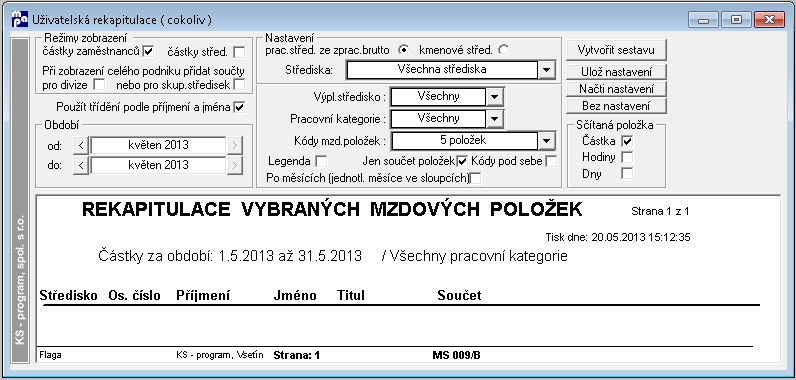This screenshot has width=796, height=380.
Task: Click Ulož nastavení button
Action: pyautogui.click(x=616, y=72)
